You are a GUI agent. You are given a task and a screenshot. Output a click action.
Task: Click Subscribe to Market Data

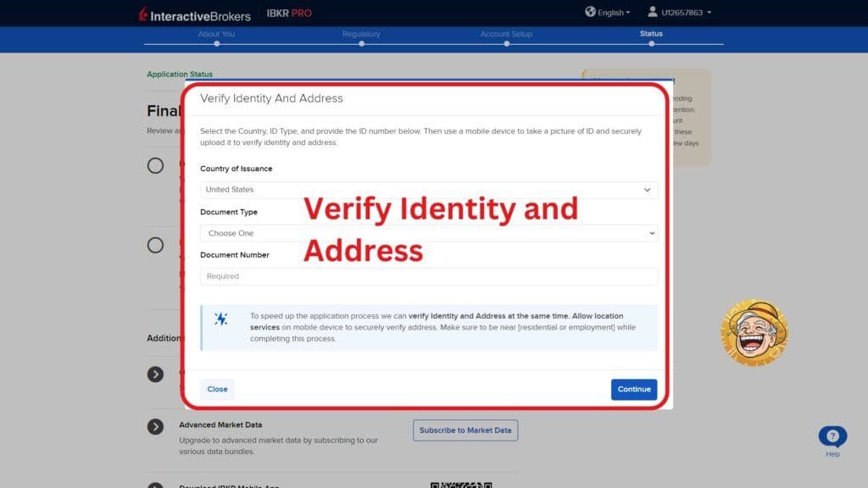point(465,430)
